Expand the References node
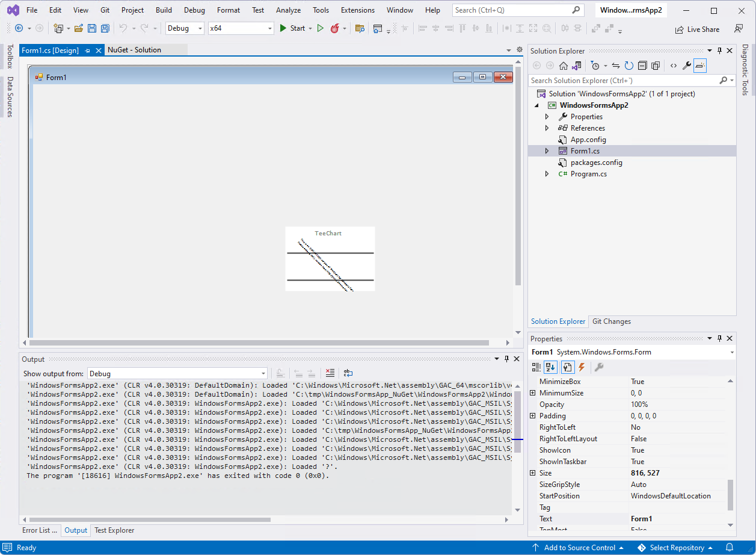Image resolution: width=756 pixels, height=555 pixels. coord(547,128)
